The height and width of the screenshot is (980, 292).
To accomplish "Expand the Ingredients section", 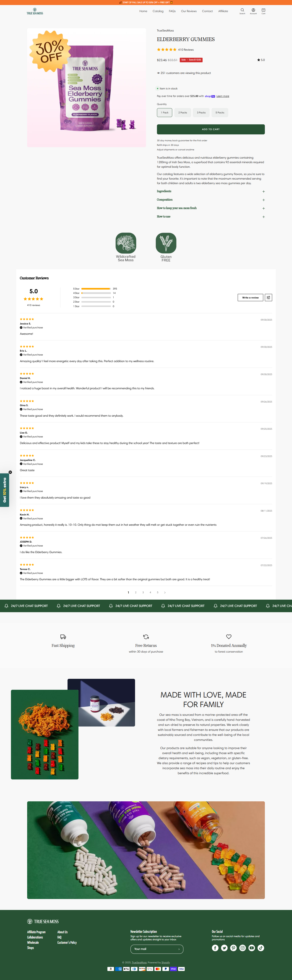I will click(211, 191).
